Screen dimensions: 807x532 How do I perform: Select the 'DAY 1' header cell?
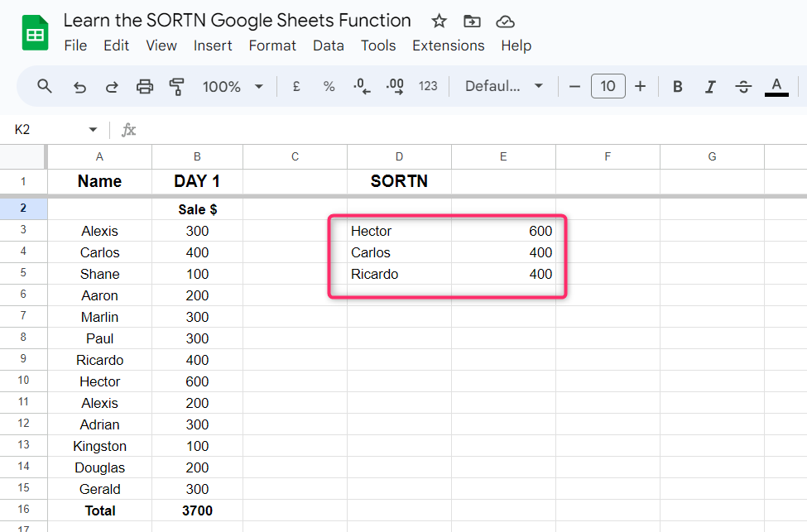point(197,182)
